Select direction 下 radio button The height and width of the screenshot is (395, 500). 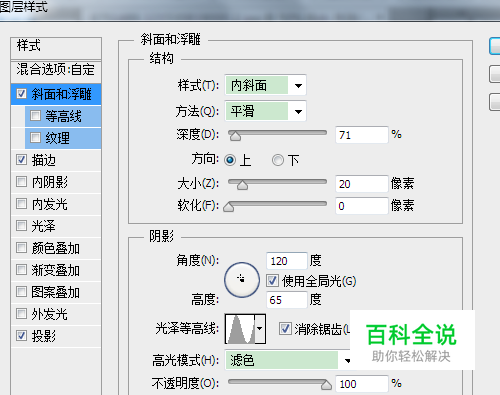pos(277,160)
